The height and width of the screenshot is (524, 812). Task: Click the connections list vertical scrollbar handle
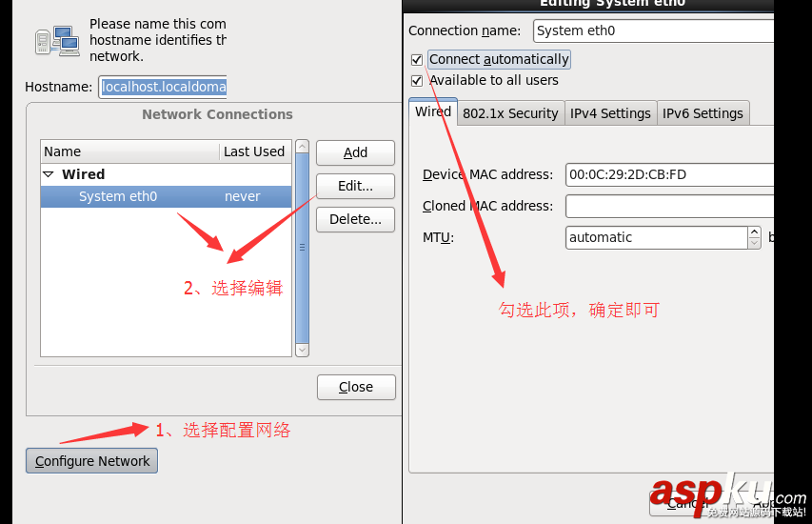(303, 248)
